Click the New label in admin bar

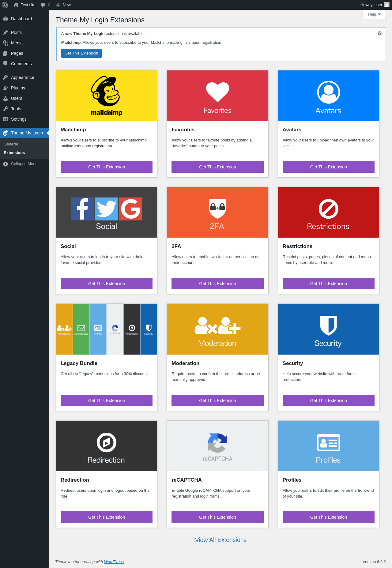[x=67, y=5]
